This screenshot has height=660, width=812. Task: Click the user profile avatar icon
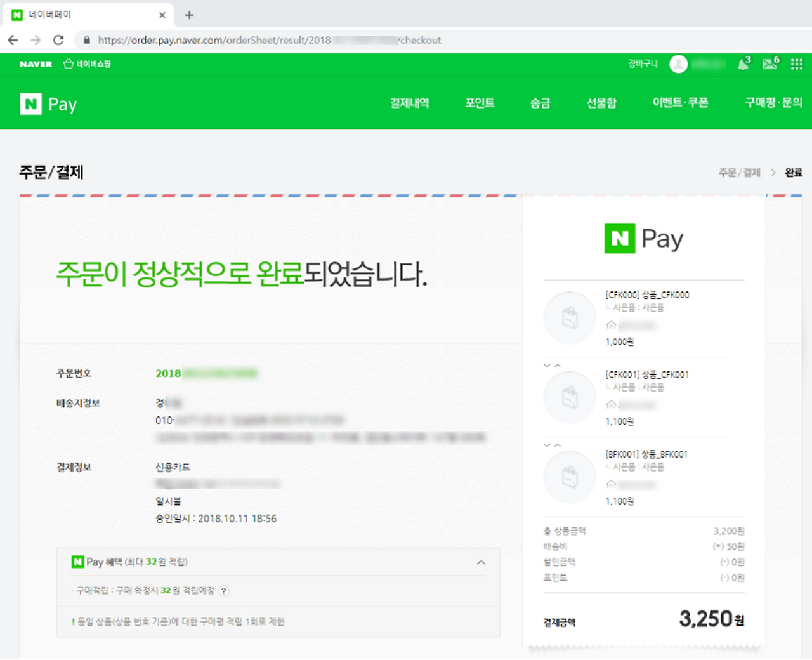coord(678,63)
